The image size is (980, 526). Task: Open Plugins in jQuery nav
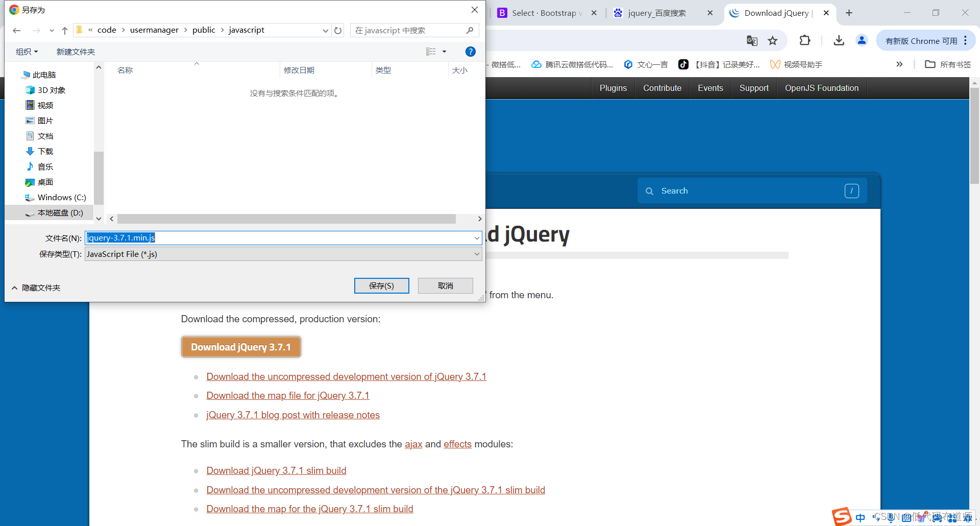click(613, 88)
